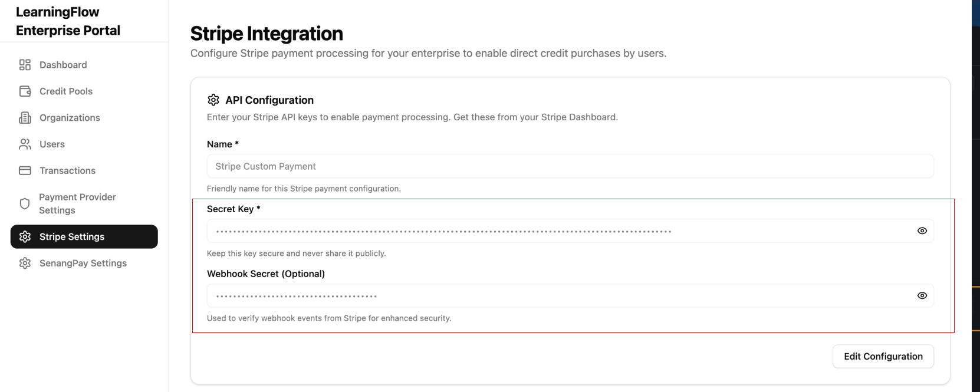Image resolution: width=980 pixels, height=392 pixels.
Task: Click the API Configuration gear icon
Action: pos(213,99)
